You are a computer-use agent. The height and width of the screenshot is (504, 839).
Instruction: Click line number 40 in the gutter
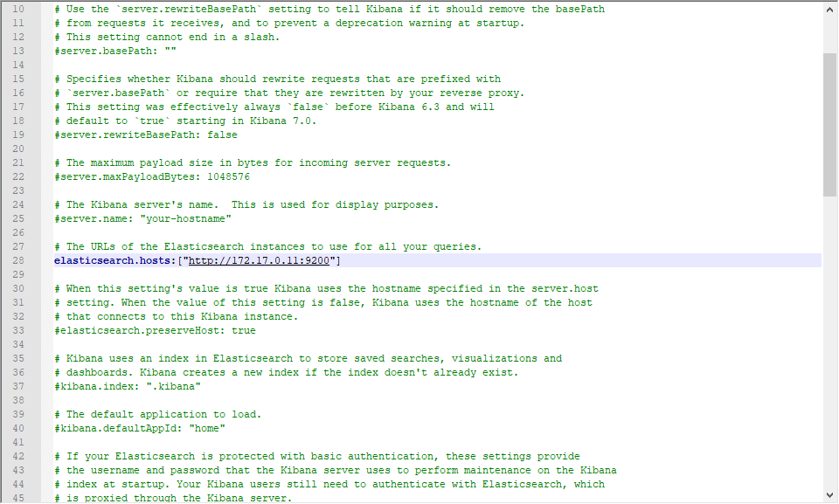pos(18,428)
